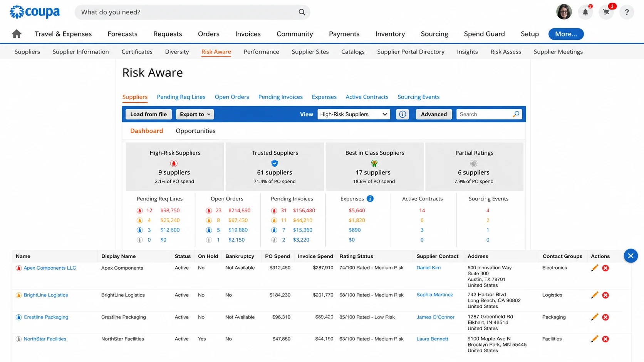644x362 pixels.
Task: Edit BrightLine Logistics with pencil icon
Action: [595, 295]
